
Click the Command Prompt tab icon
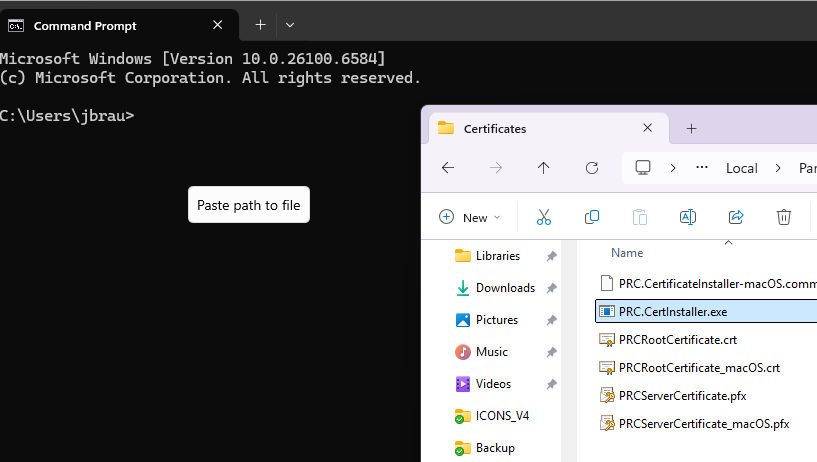click(16, 25)
